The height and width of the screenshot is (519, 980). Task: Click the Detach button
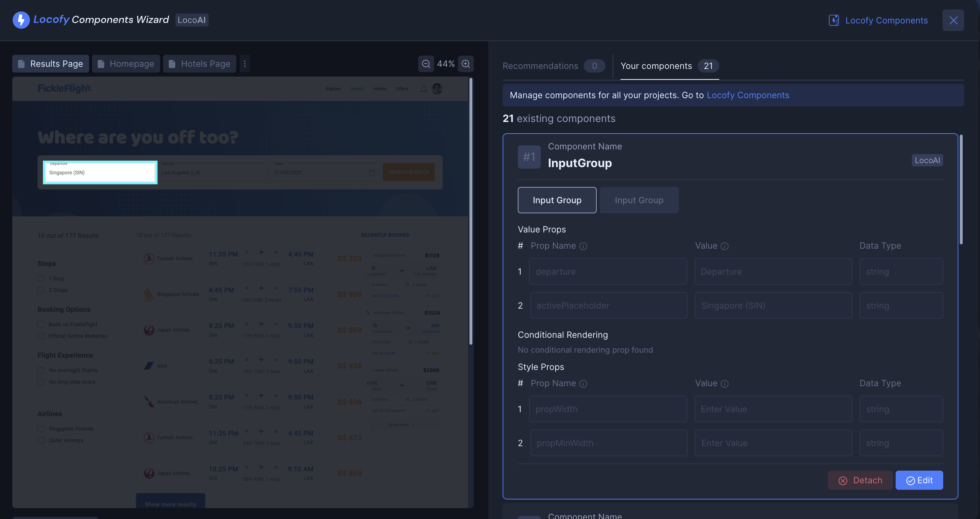point(860,480)
